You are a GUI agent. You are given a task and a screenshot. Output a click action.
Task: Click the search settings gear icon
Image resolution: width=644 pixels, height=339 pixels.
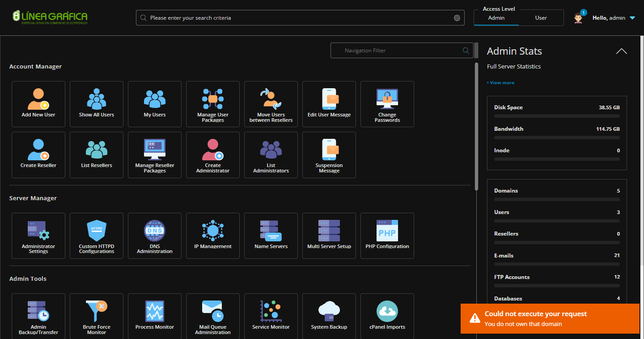457,18
